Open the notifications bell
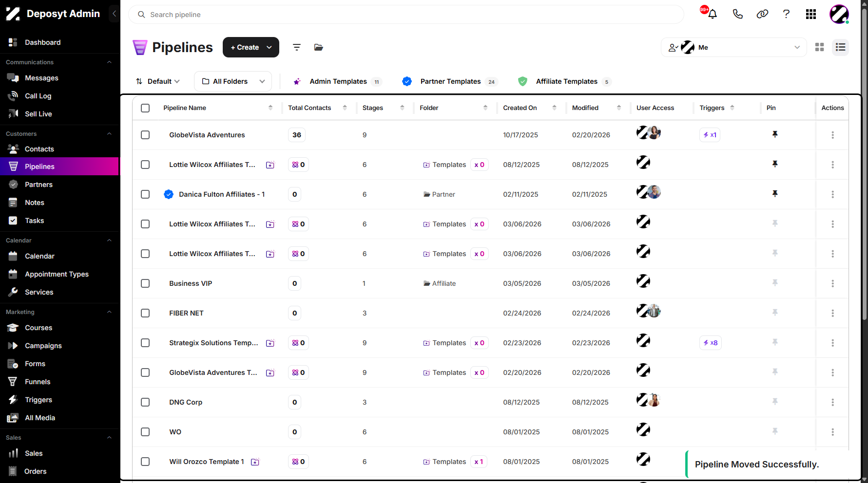 click(x=712, y=14)
